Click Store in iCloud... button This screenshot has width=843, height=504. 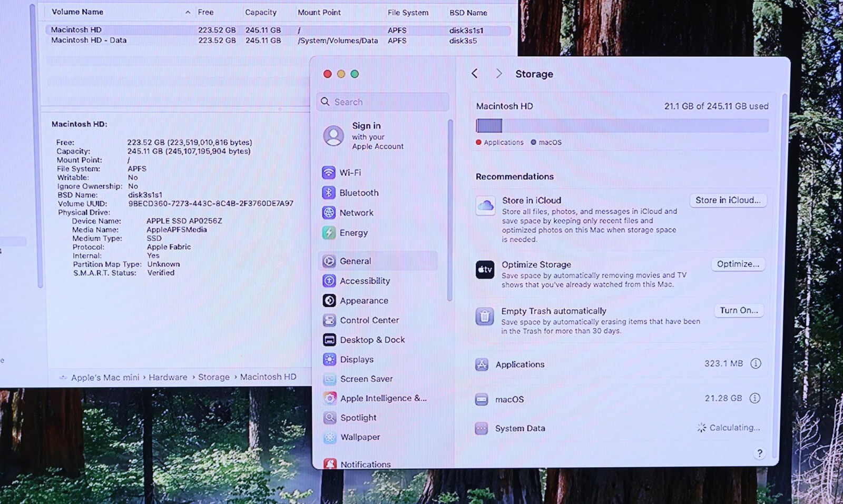pyautogui.click(x=728, y=201)
